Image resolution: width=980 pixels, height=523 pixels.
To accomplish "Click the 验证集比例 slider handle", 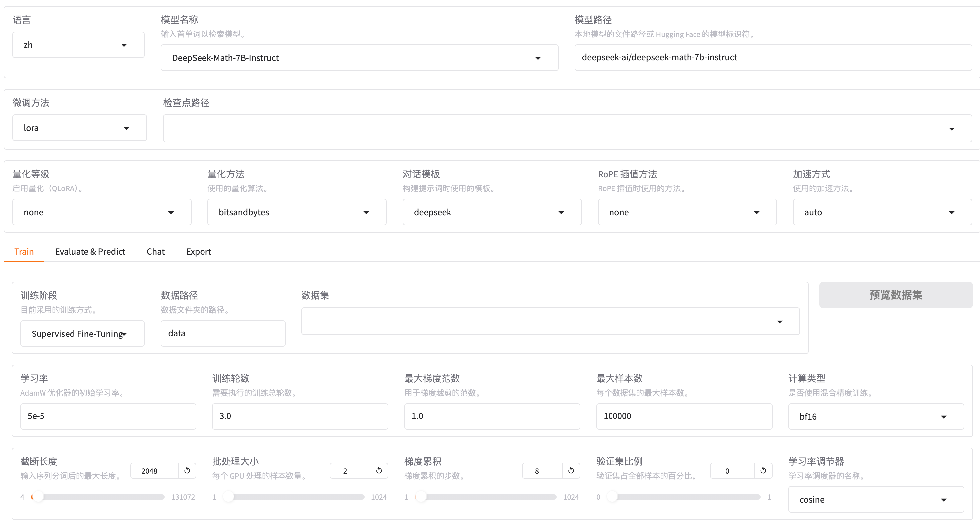I will pos(612,497).
